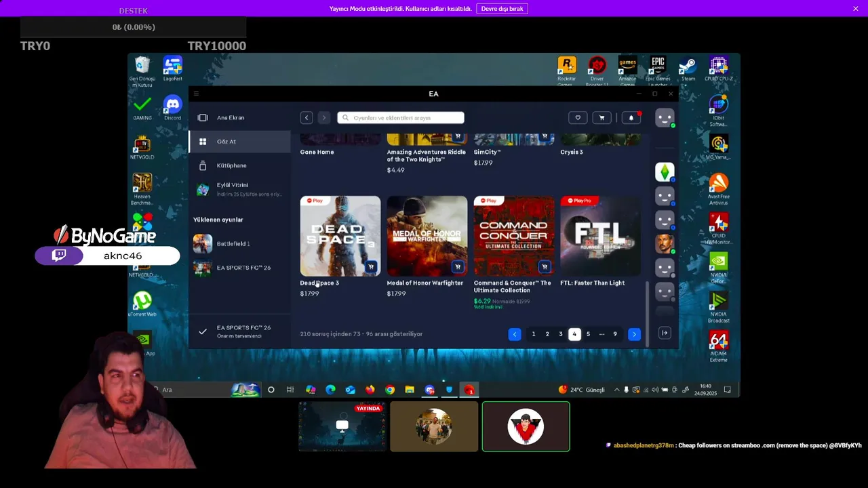Open uTorrent Web desktop icon
868x488 pixels.
click(142, 304)
